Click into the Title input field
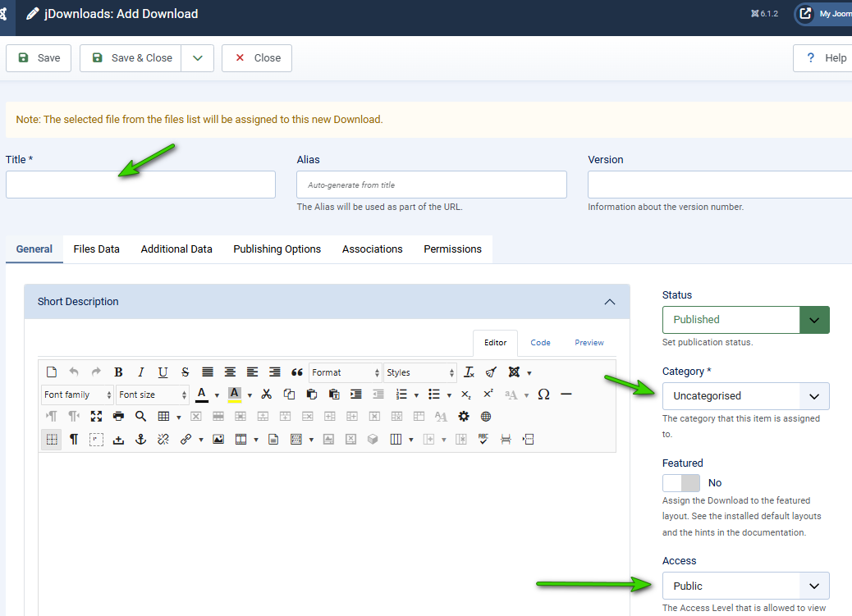The height and width of the screenshot is (616, 852). tap(140, 185)
